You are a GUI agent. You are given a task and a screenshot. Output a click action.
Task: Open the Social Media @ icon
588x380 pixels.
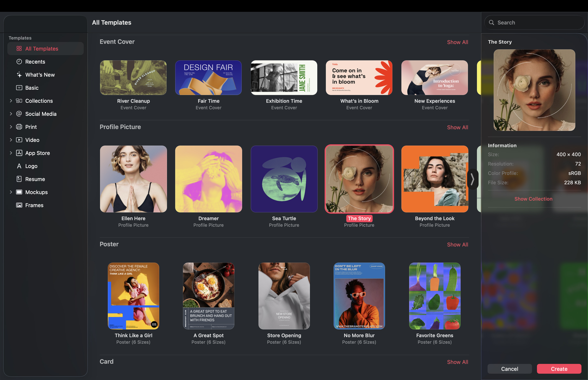point(19,114)
